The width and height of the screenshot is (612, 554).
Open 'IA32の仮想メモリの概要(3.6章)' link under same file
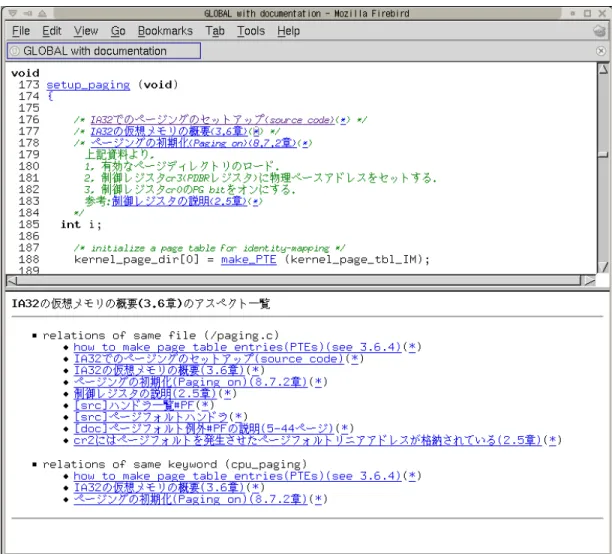click(159, 371)
